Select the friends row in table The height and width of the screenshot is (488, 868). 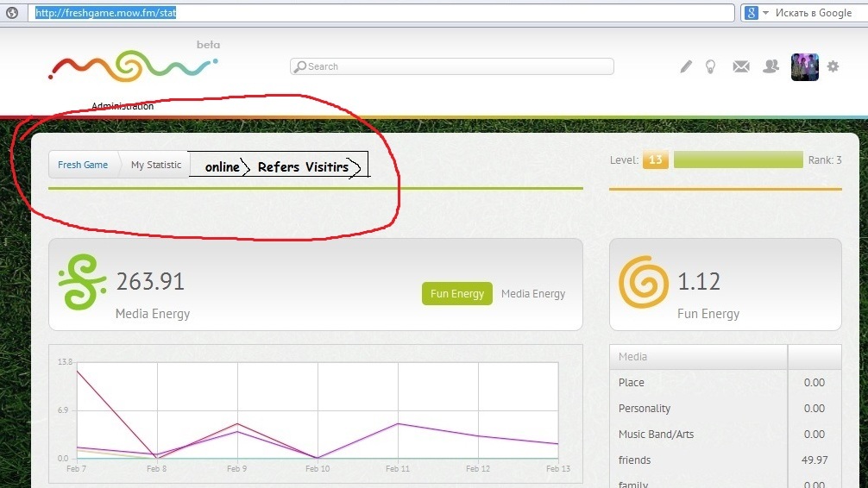point(725,460)
